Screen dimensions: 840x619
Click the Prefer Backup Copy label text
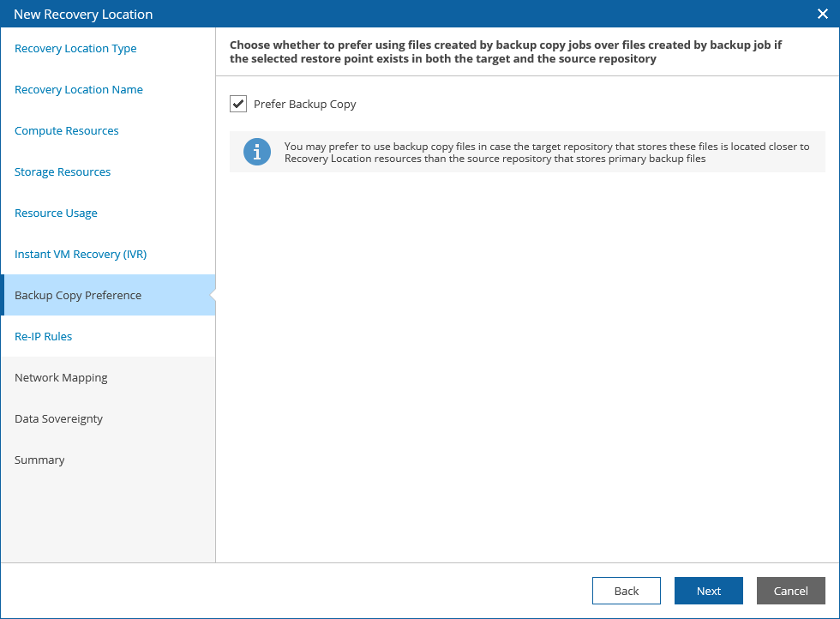coord(304,105)
